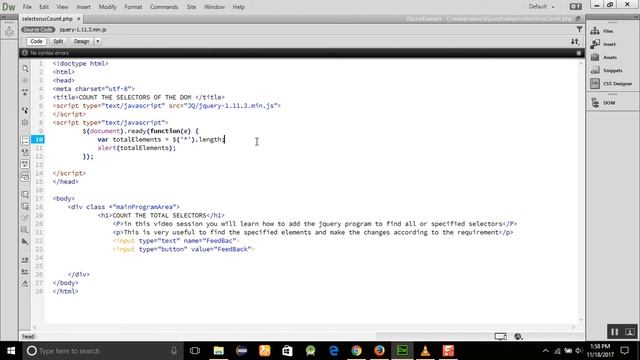Open the Default workspace dropdown

coord(542,7)
